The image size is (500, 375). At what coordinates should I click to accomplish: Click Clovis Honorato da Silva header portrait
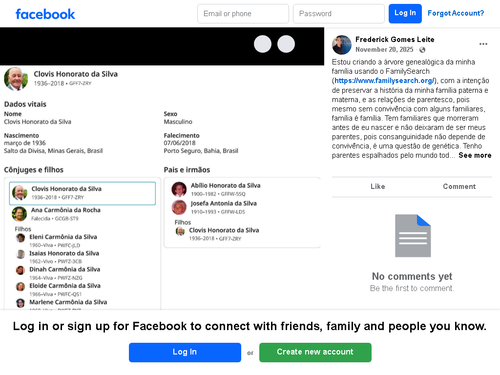(16, 79)
